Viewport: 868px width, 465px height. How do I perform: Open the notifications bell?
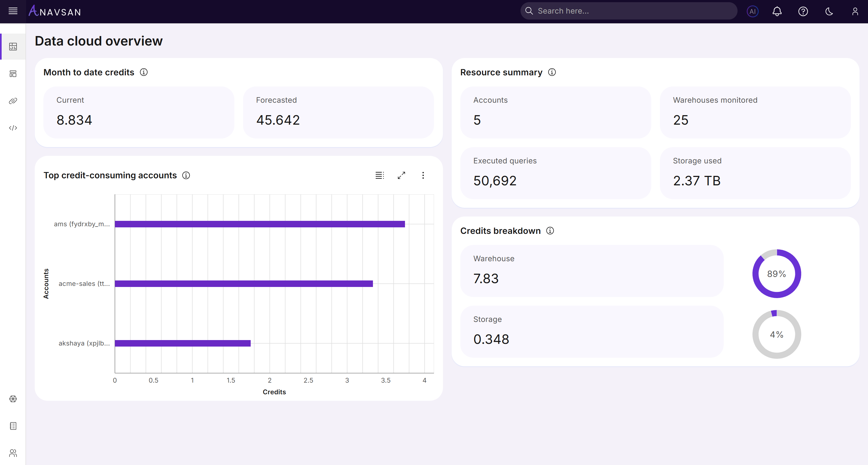point(777,11)
